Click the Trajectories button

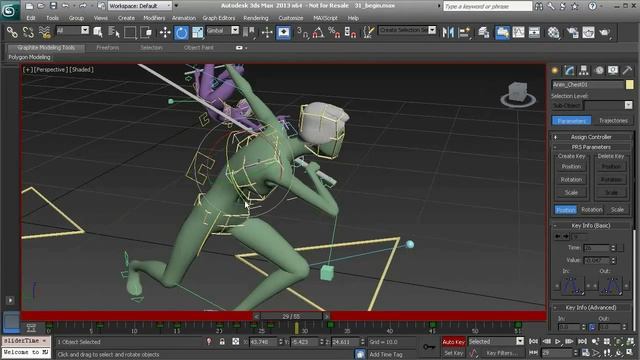click(613, 120)
